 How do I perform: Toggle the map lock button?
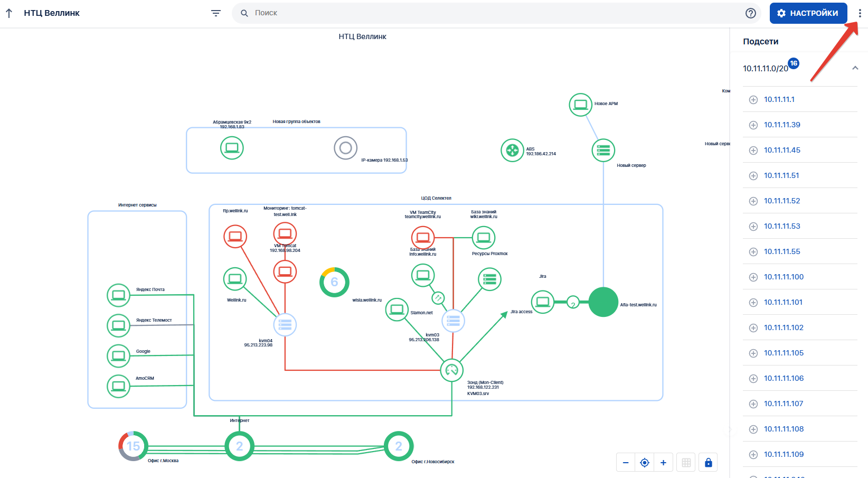coord(708,463)
